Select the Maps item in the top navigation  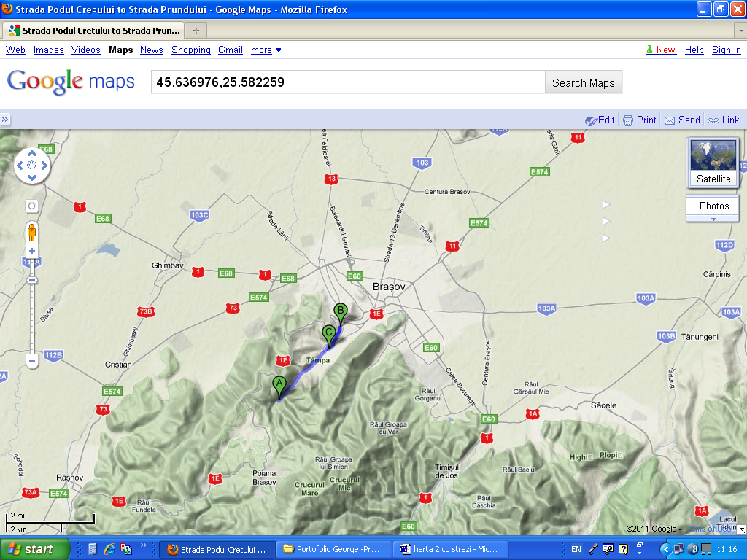tap(120, 50)
